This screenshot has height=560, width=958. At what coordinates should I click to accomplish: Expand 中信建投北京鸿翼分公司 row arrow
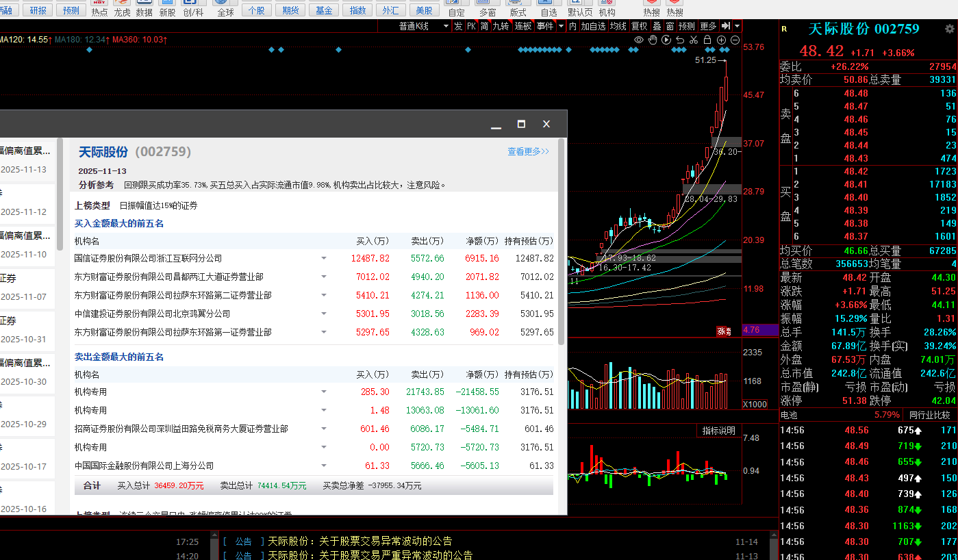click(x=323, y=314)
